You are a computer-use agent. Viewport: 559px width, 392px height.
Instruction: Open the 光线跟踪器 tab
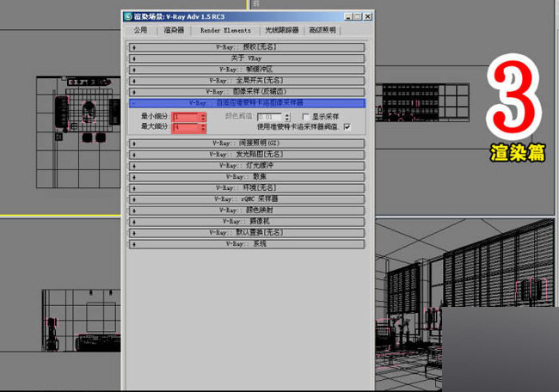click(281, 30)
